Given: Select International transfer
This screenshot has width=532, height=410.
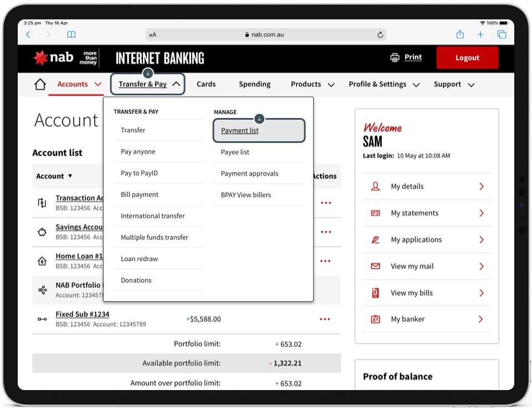Looking at the screenshot, I should pos(158,216).
